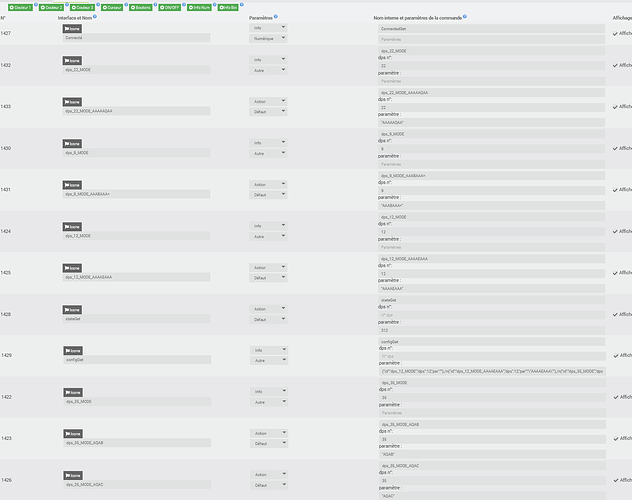This screenshot has width=632, height=500.
Task: Click the Icone button for command 1427
Action: (x=72, y=29)
